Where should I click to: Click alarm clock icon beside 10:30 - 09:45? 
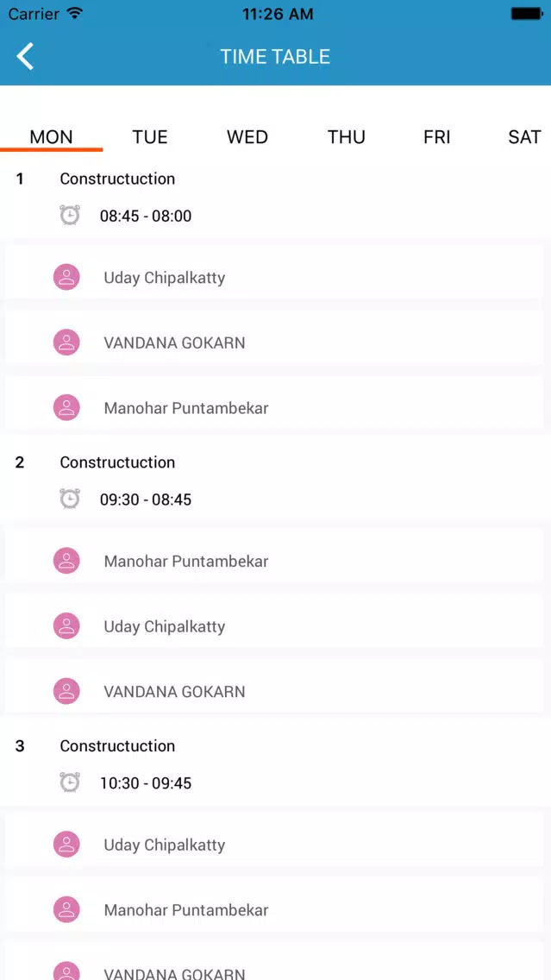coord(70,782)
